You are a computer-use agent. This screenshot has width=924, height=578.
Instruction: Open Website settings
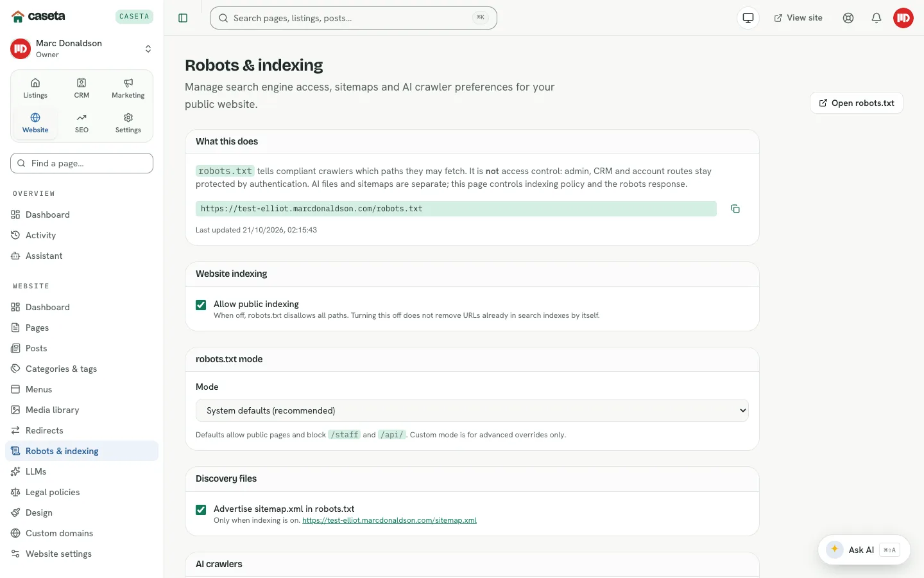pyautogui.click(x=81, y=554)
